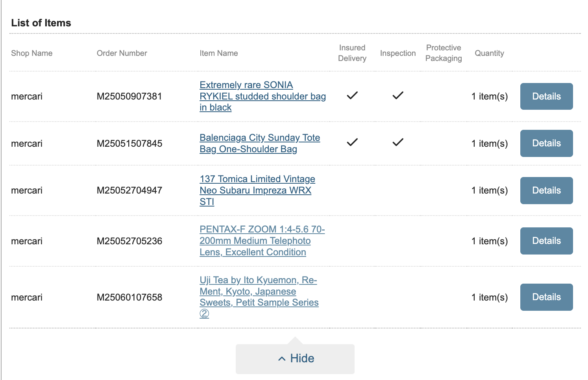Screen dimensions: 588x380
Task: Open the SONIA RYKIEL studded shoulder bag link
Action: [x=263, y=96]
